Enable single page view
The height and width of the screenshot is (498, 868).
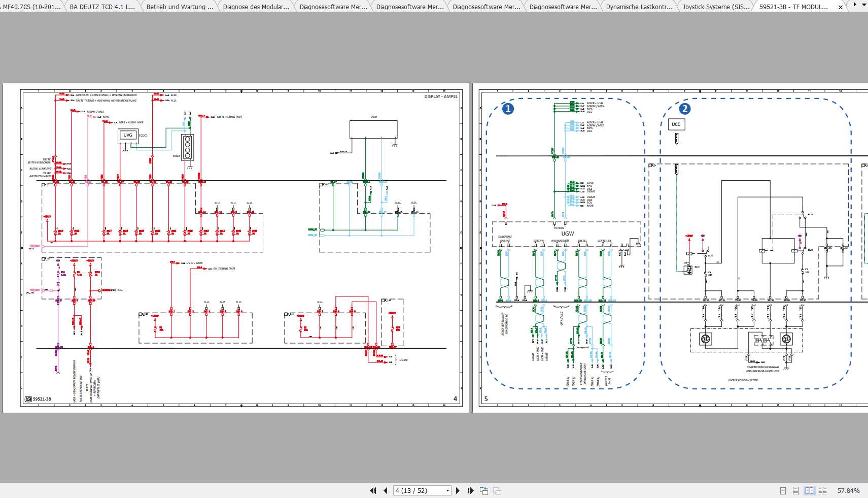click(x=783, y=490)
